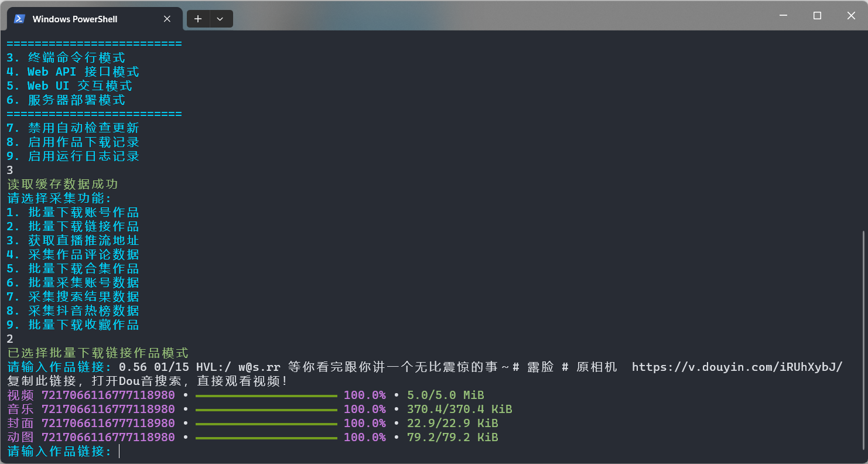Click the line '9. 启用运行日志记录'
This screenshot has height=464, width=868.
coord(73,156)
